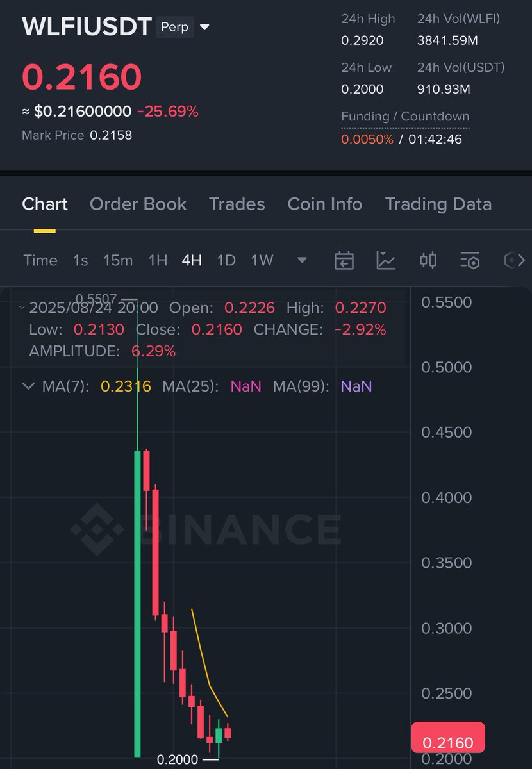This screenshot has height=769, width=532.
Task: Tap the partially visible toolbar scroll icon
Action: [515, 260]
